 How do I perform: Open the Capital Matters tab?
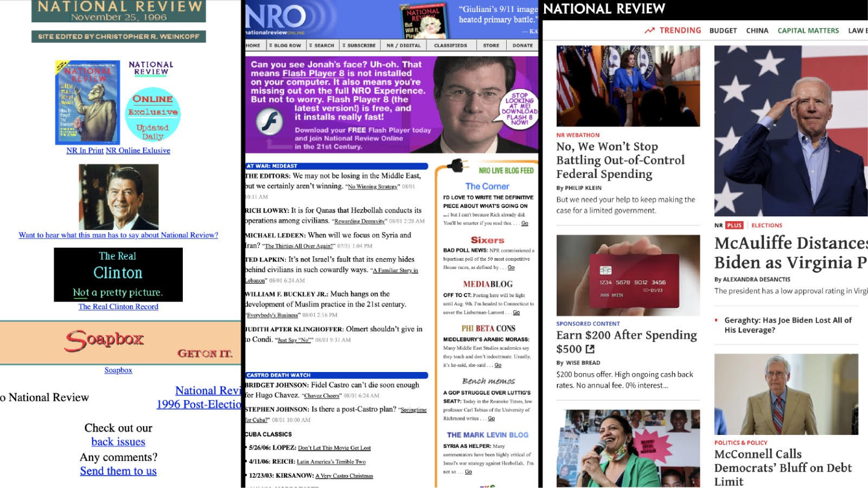coord(808,30)
